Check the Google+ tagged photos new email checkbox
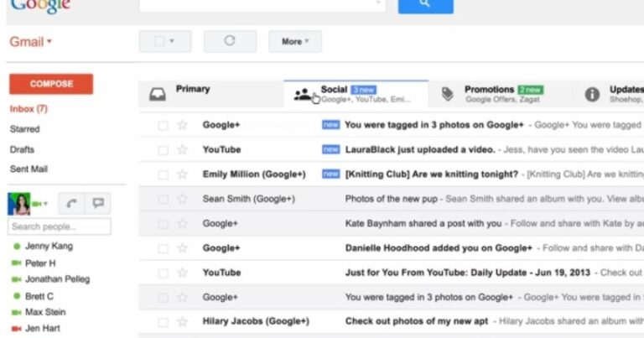644x338 pixels. (x=163, y=125)
